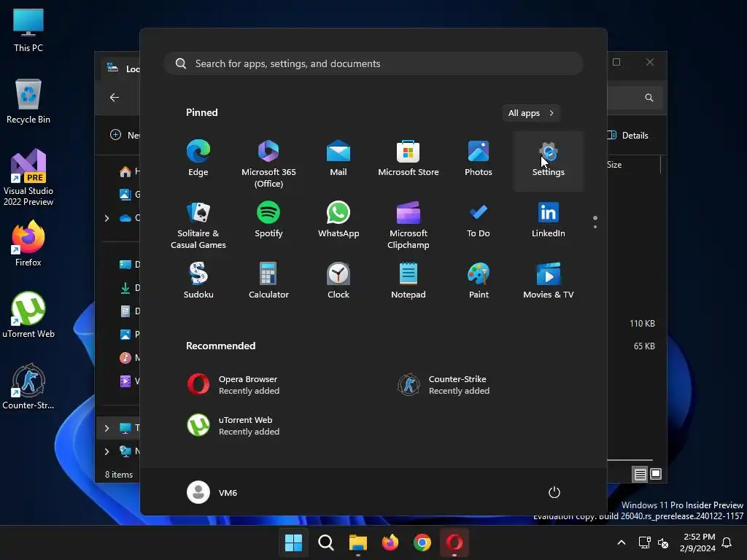747x560 pixels.
Task: Click the File Explorer search icon
Action: tap(649, 98)
